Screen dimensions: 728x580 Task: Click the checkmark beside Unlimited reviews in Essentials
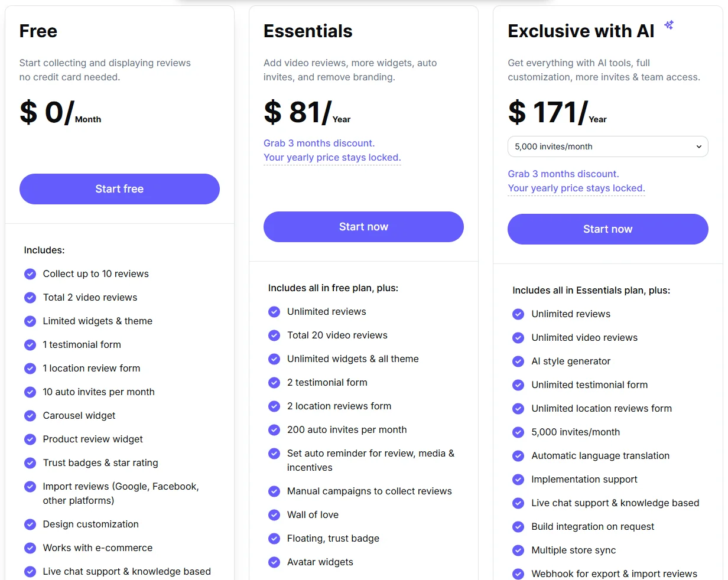[x=274, y=311]
